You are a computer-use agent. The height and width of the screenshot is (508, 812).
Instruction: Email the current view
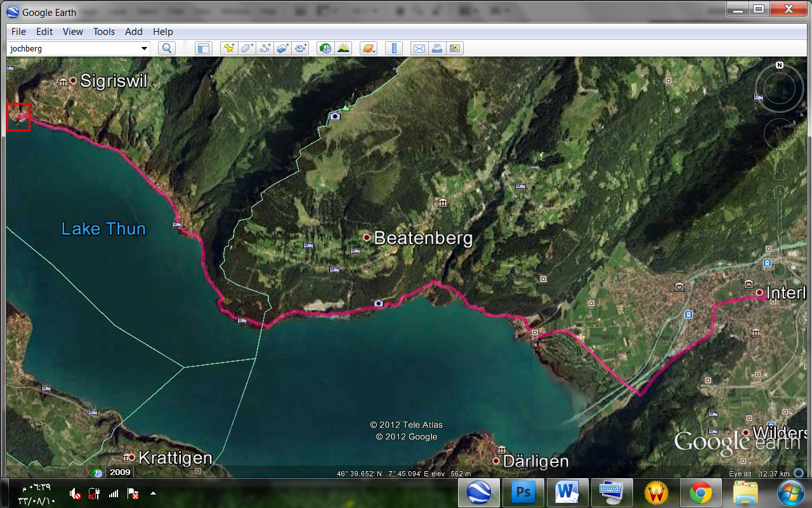(419, 48)
